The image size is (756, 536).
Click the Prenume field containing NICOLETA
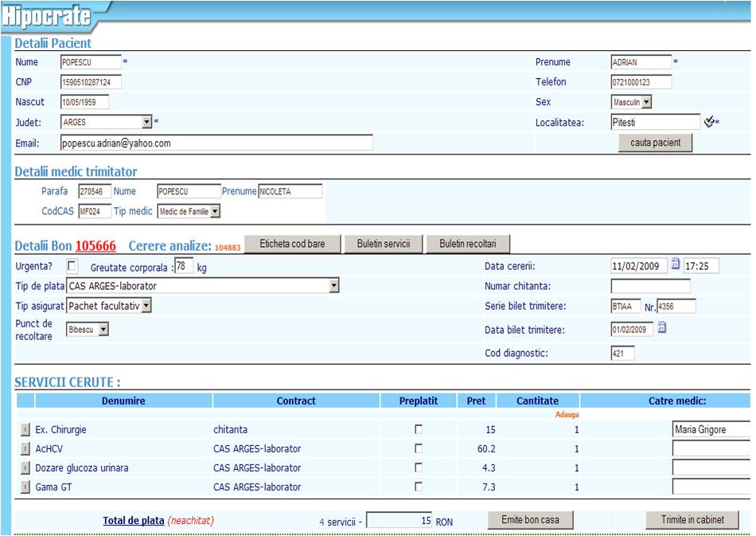(x=290, y=191)
